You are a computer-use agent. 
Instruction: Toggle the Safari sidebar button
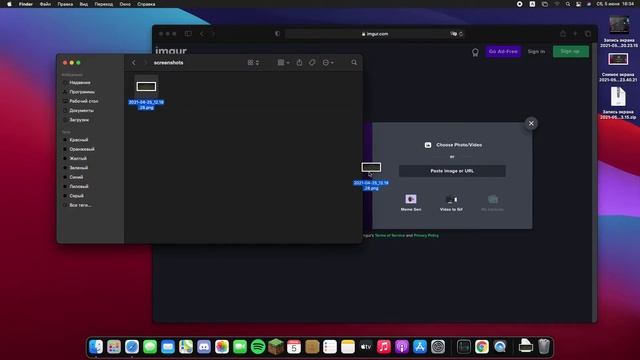[188, 33]
